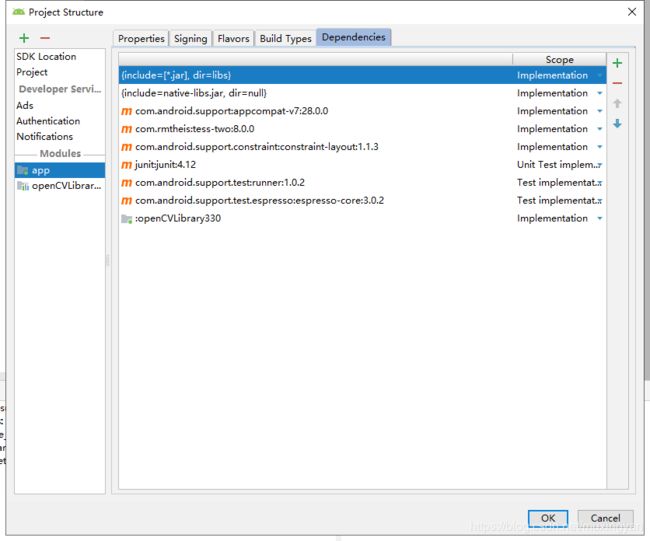This screenshot has width=650, height=541.
Task: Click the Cancel button
Action: point(605,518)
